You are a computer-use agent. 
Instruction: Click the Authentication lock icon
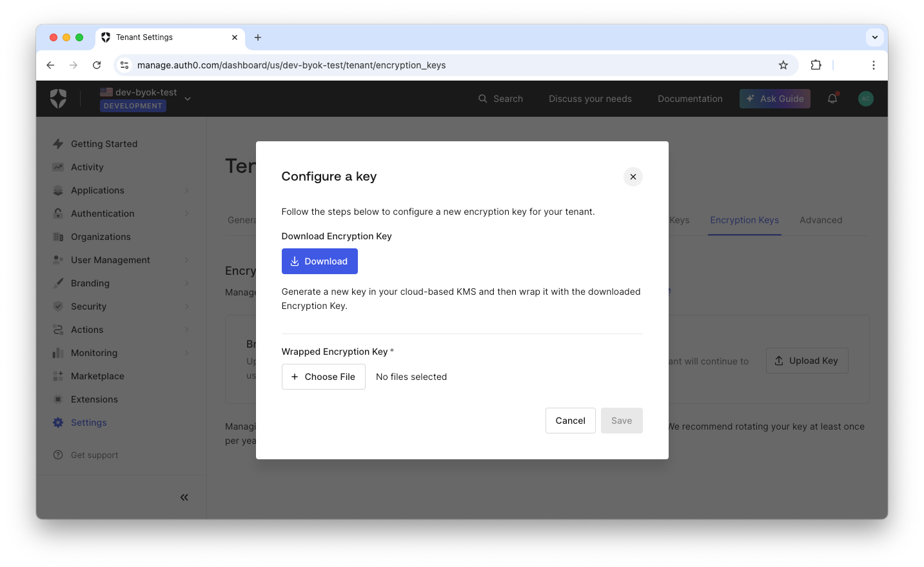(58, 214)
